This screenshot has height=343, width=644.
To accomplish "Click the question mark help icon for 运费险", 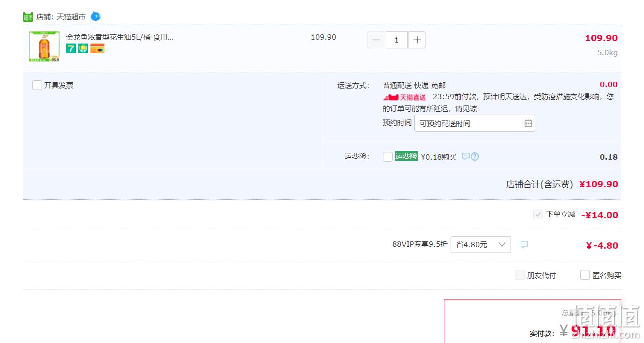I will tap(475, 157).
